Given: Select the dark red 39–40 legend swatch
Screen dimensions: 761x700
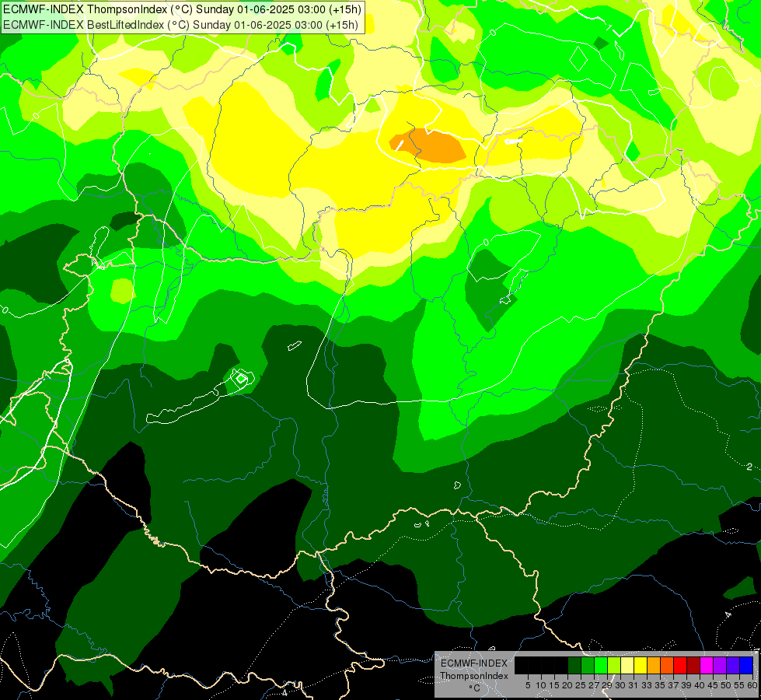Looking at the screenshot, I should point(693,665).
